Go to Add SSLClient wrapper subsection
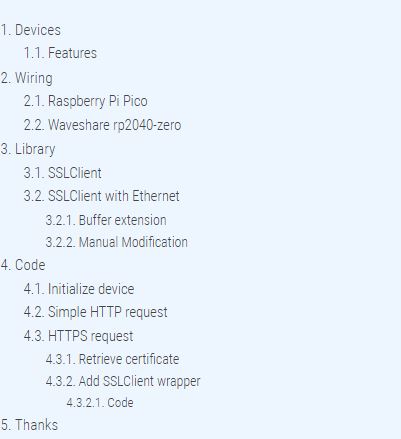 pyautogui.click(x=123, y=381)
